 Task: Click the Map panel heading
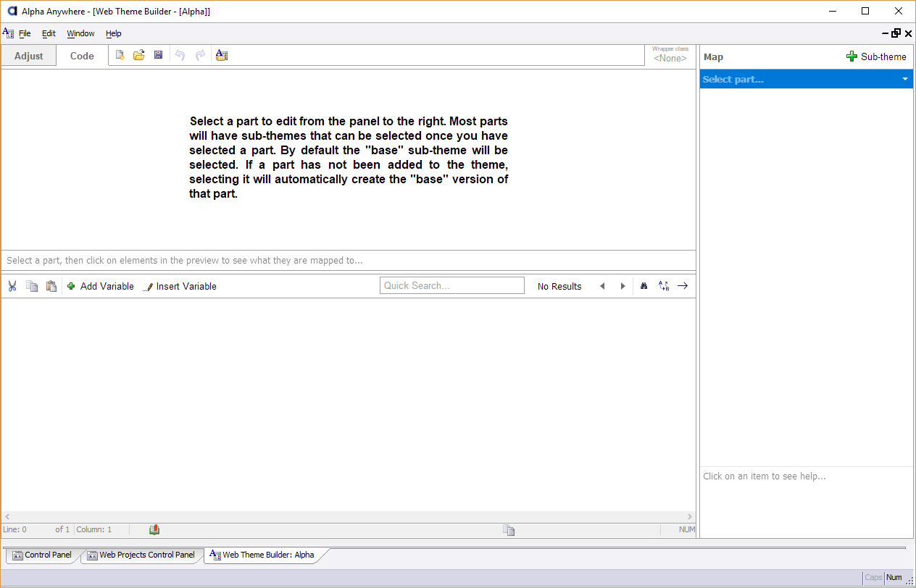coord(713,56)
